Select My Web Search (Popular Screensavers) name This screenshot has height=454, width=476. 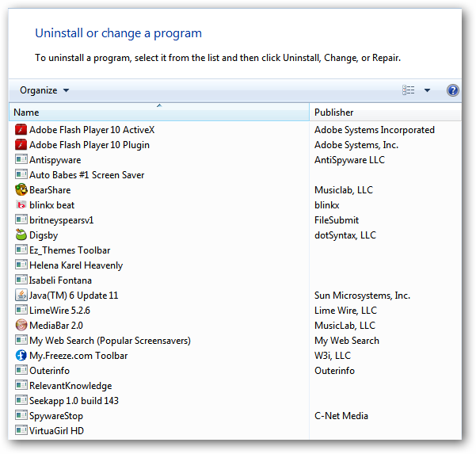pos(110,341)
